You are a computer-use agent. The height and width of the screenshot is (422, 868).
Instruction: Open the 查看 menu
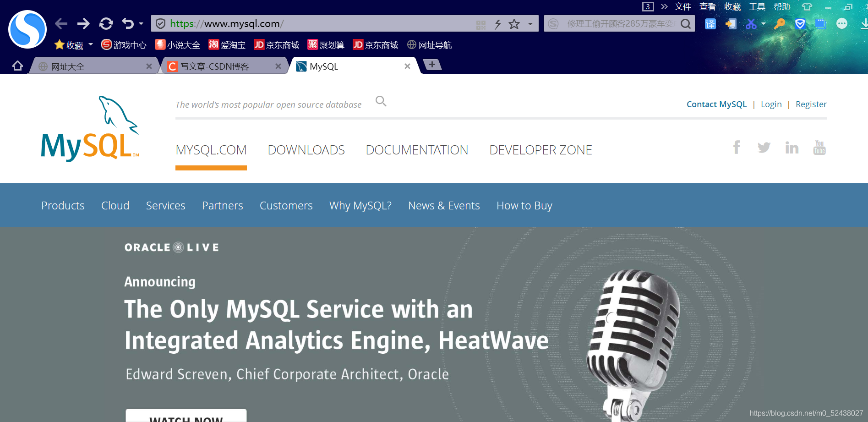(x=708, y=6)
